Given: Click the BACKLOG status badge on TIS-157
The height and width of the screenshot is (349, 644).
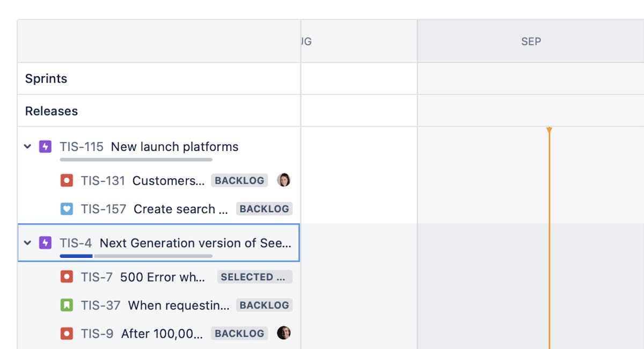Looking at the screenshot, I should pyautogui.click(x=264, y=209).
